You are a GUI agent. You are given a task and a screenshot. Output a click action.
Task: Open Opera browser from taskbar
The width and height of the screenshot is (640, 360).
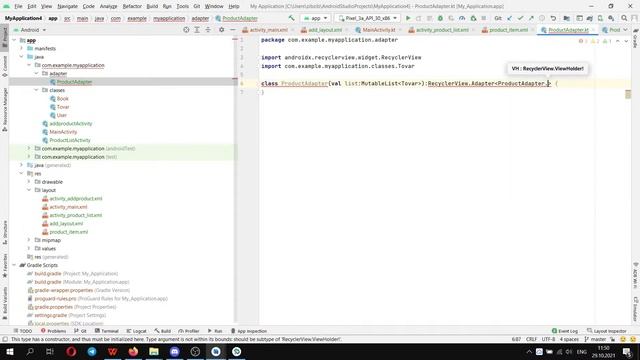[x=71, y=351]
